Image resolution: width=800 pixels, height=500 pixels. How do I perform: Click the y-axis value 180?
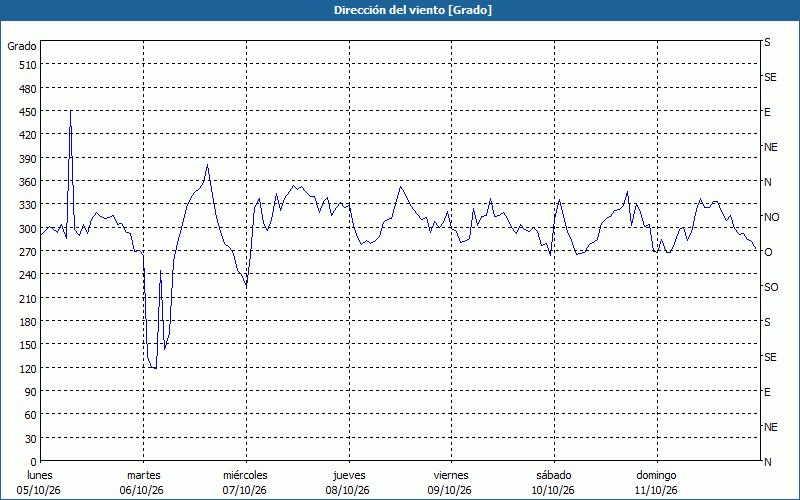coord(28,322)
